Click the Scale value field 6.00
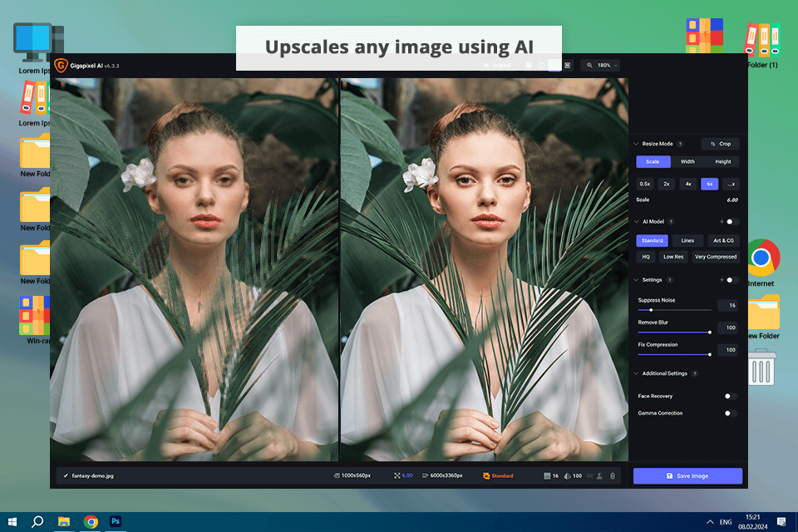 732,200
